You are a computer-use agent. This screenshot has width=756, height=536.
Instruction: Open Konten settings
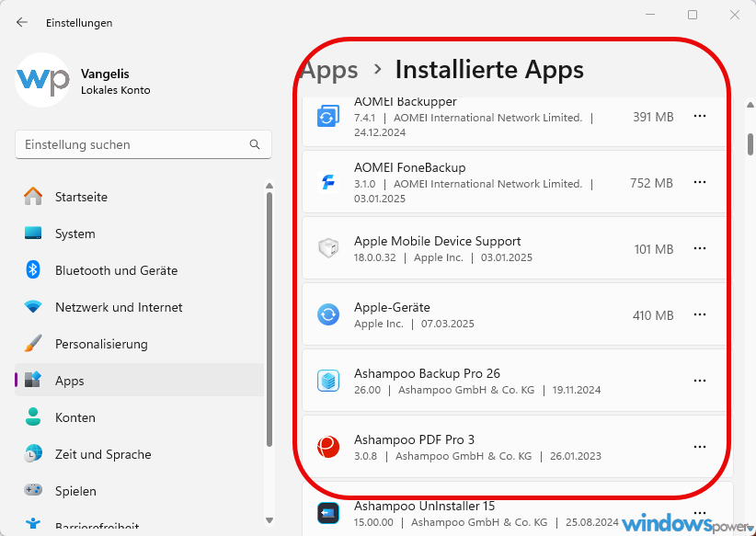[140, 417]
